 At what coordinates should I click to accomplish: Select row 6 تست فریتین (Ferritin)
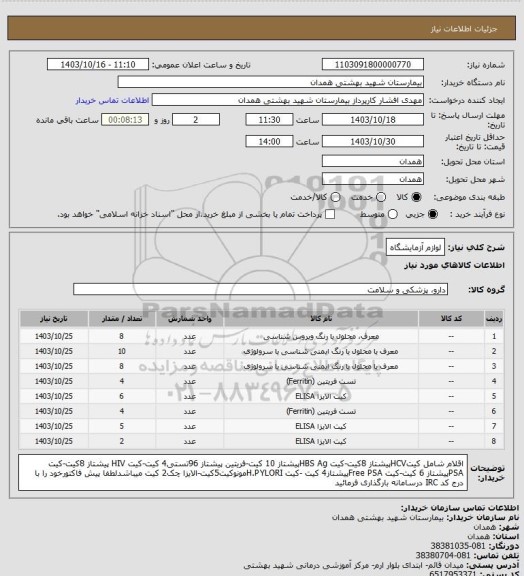(321, 411)
